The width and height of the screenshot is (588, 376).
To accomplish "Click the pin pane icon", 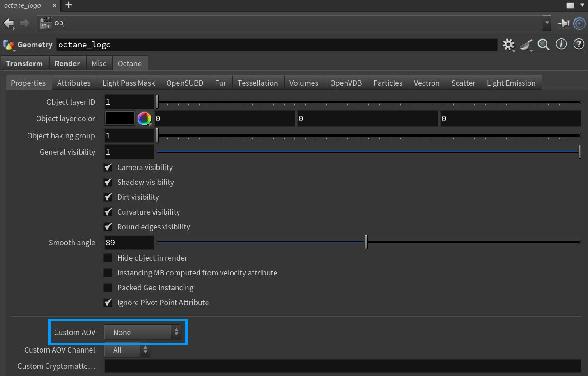I will point(563,23).
